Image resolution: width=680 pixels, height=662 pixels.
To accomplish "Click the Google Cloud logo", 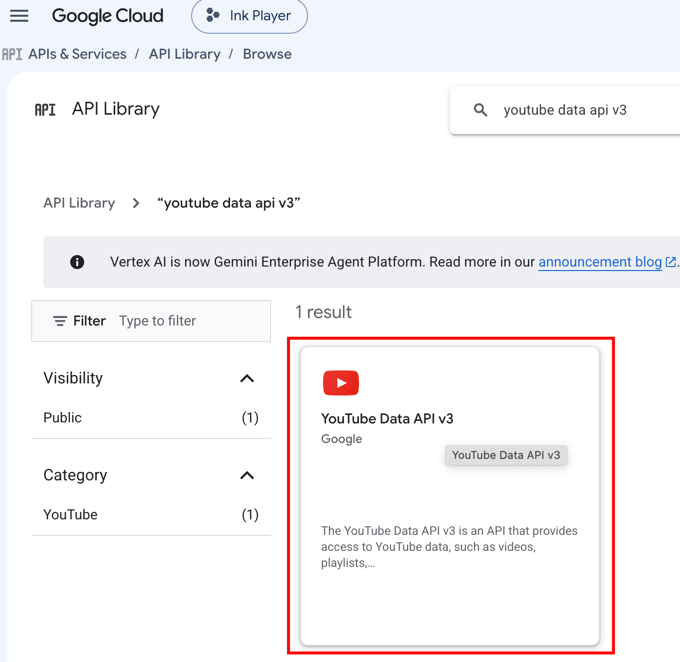I will coord(108,16).
